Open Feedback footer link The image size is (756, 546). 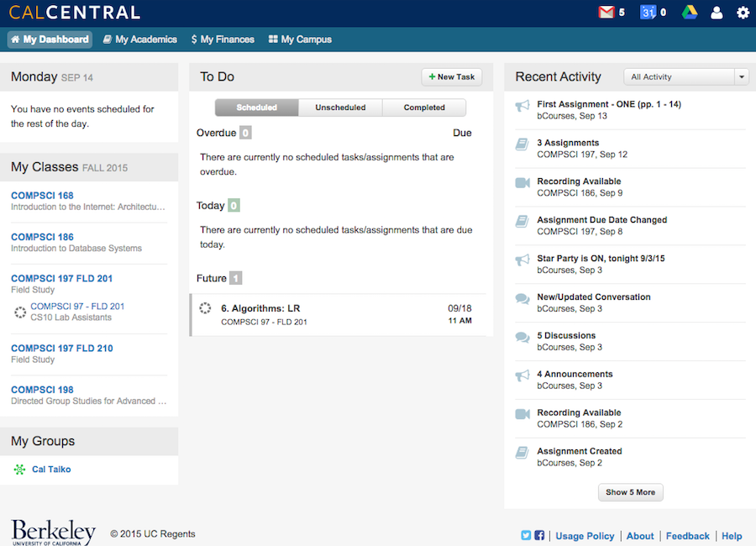(687, 536)
